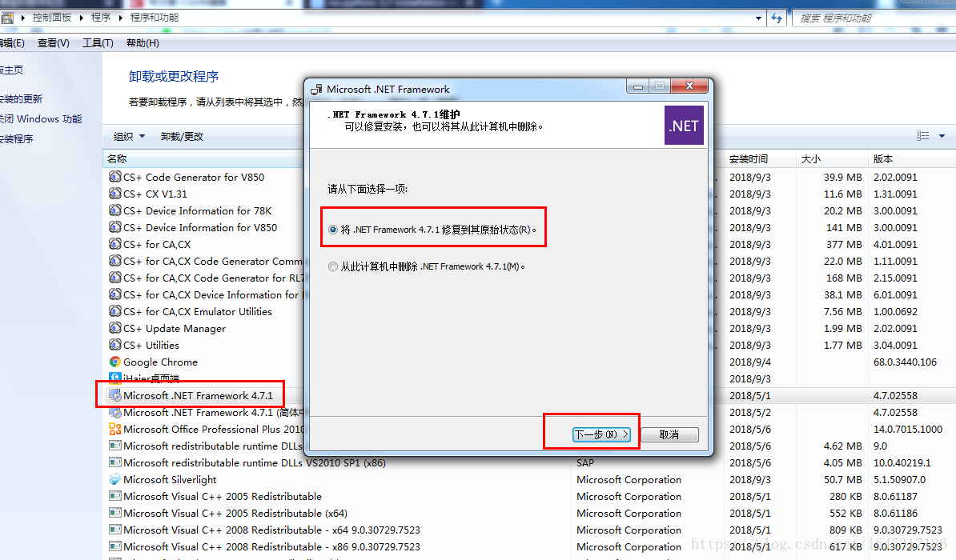Screen dimensions: 956x560
Task: Click the installer icon in the dialog title bar
Action: 316,90
